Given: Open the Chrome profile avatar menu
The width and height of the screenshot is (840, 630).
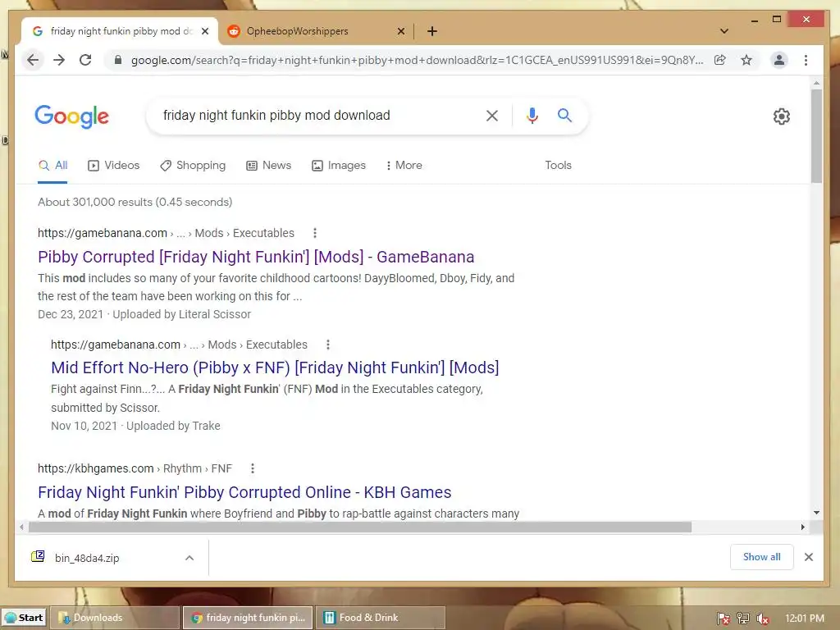Looking at the screenshot, I should [x=779, y=60].
